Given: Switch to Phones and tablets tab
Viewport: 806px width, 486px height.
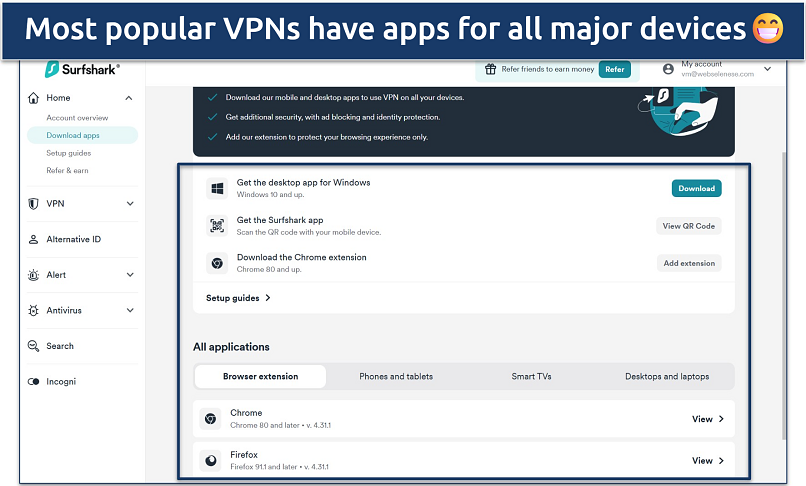Looking at the screenshot, I should (x=396, y=377).
